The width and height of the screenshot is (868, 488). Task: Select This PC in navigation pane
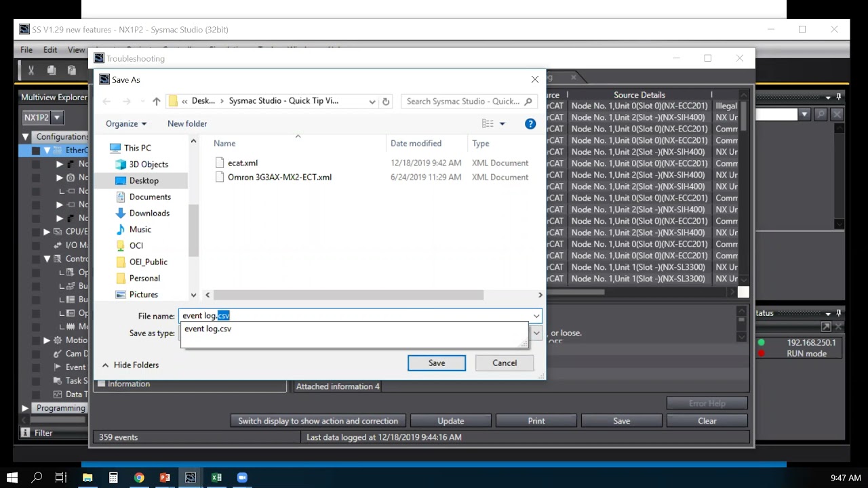137,148
